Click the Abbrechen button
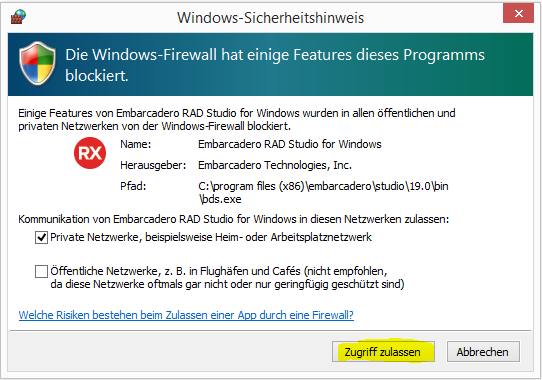542x380 pixels. 483,352
